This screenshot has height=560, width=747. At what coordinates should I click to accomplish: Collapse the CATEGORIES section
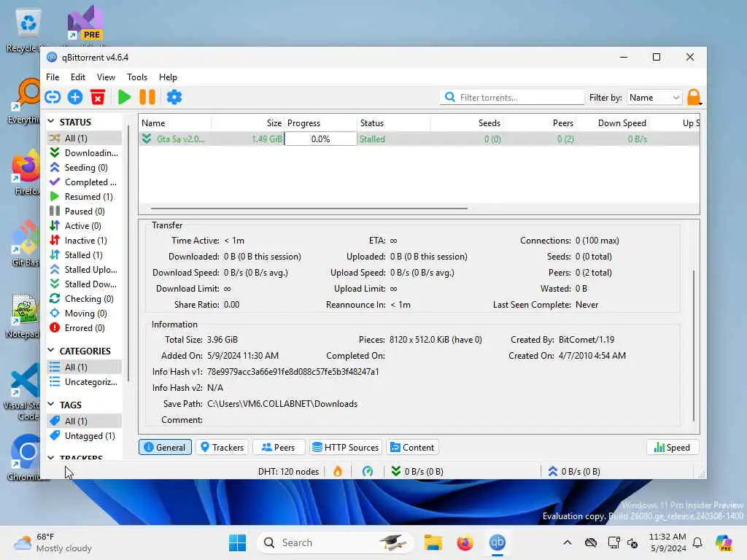pyautogui.click(x=51, y=351)
